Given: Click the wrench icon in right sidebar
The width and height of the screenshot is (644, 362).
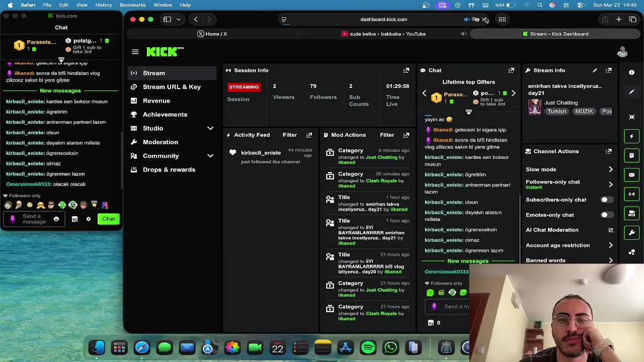Looking at the screenshot, I should pos(632,233).
